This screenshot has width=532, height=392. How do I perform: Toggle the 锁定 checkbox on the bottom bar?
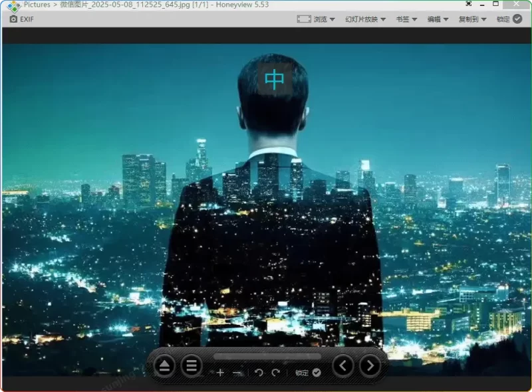click(316, 373)
